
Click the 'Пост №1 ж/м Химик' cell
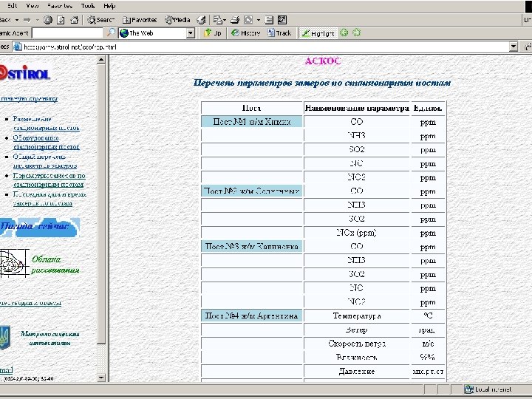(252, 122)
